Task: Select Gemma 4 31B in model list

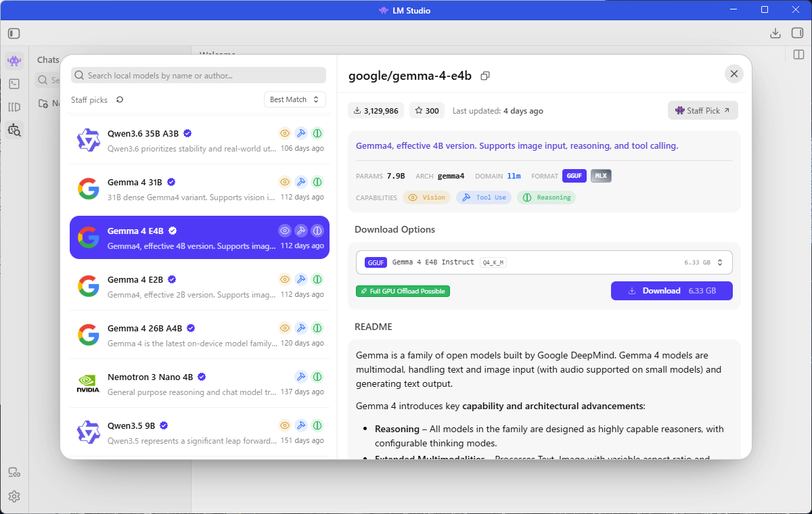Action: (x=200, y=189)
